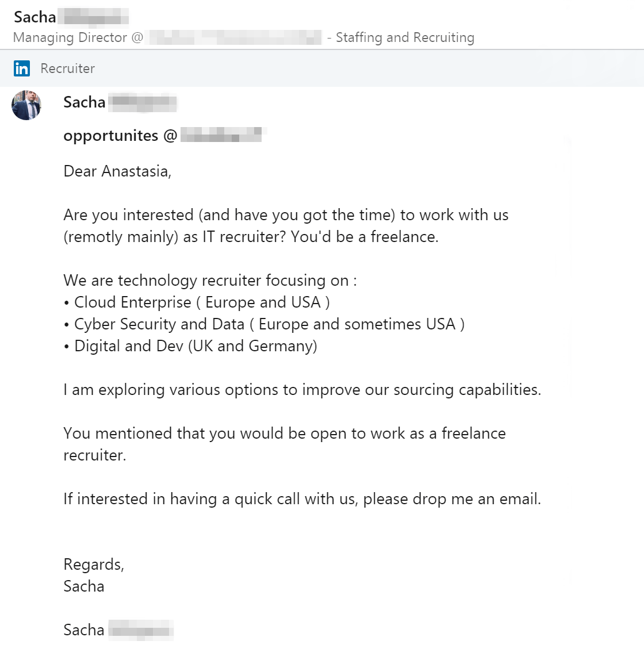Click the line starting 'Are you interested'

tap(286, 214)
